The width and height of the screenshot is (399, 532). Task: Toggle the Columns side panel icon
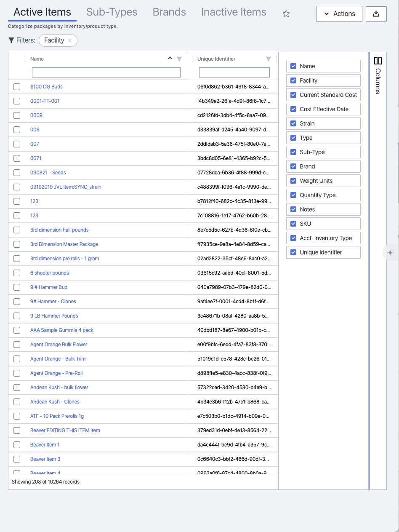378,61
